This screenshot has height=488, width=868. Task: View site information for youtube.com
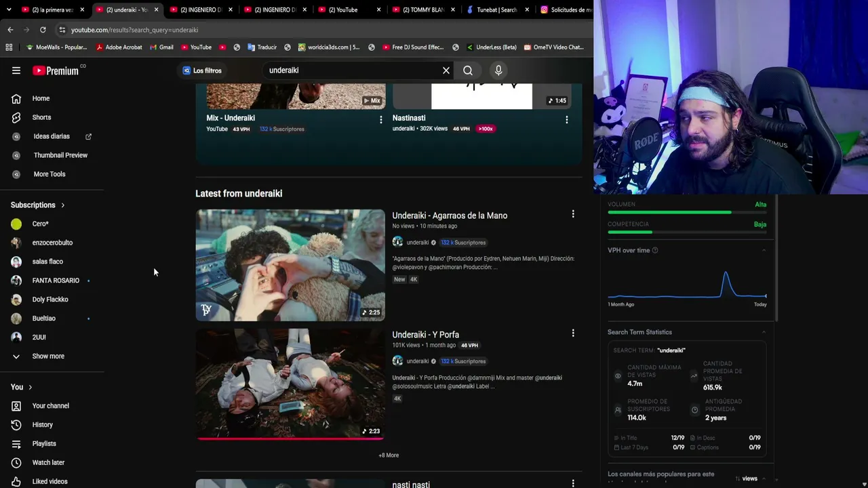(x=62, y=30)
